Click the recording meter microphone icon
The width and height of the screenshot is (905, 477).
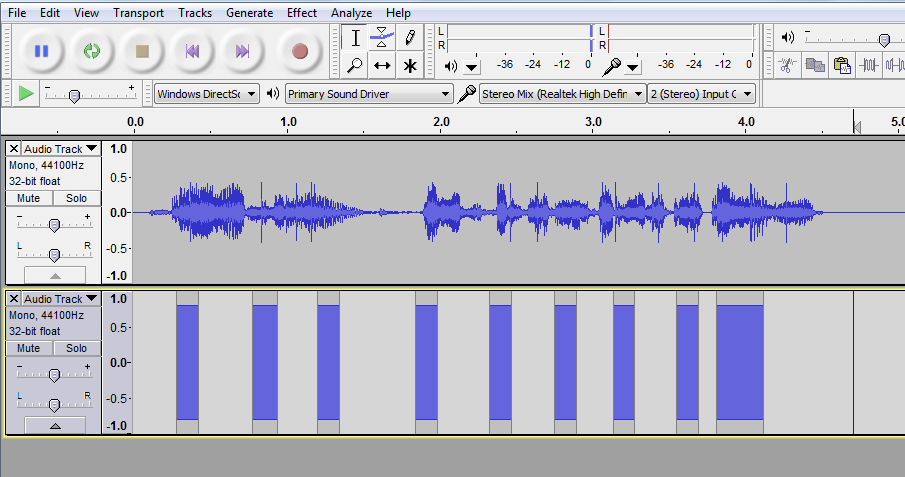612,67
